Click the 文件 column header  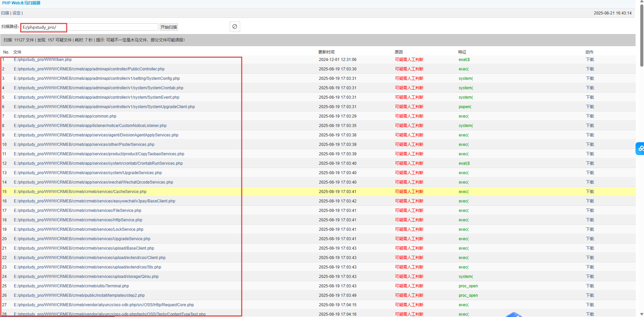pos(17,52)
